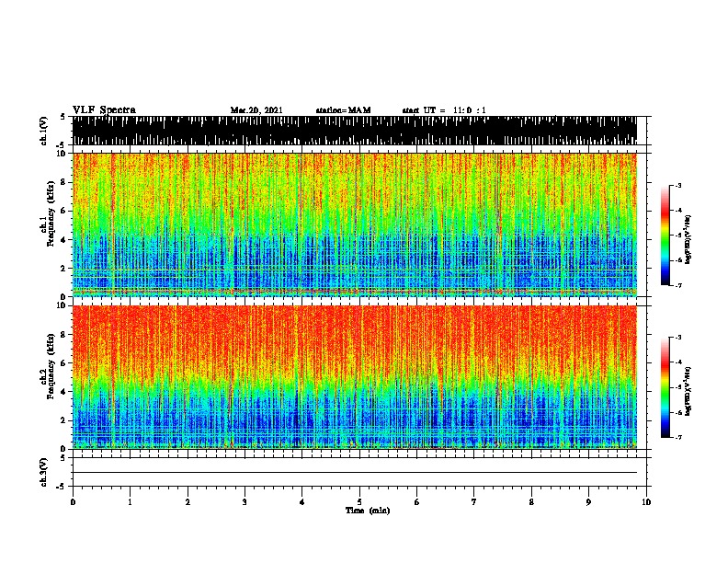Click the ch.2 frequency axis "2" tick label

point(64,420)
